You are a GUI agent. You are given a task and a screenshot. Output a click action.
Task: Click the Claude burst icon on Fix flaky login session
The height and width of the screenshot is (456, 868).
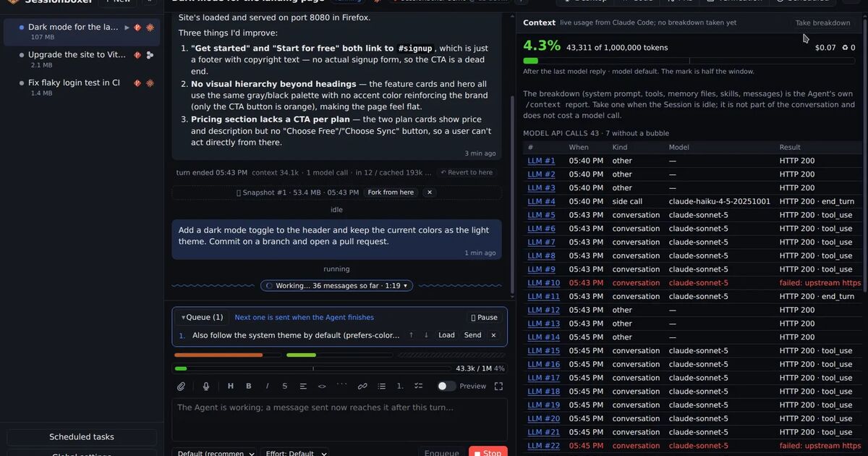150,83
